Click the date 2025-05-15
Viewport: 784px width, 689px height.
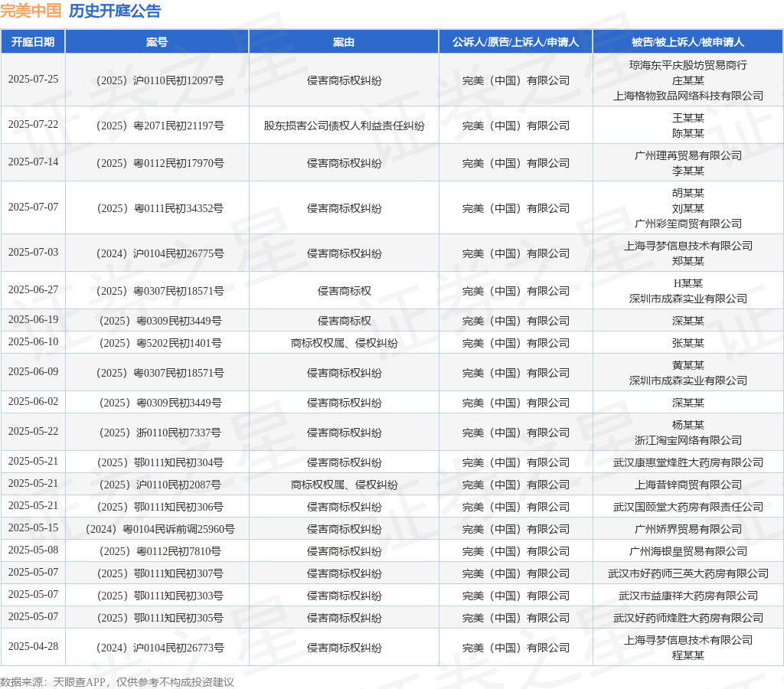pos(33,528)
